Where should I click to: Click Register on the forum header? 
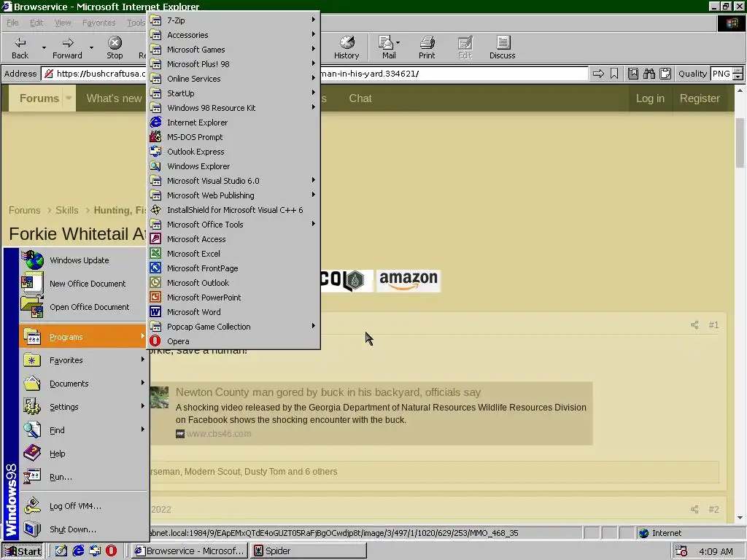click(x=700, y=98)
